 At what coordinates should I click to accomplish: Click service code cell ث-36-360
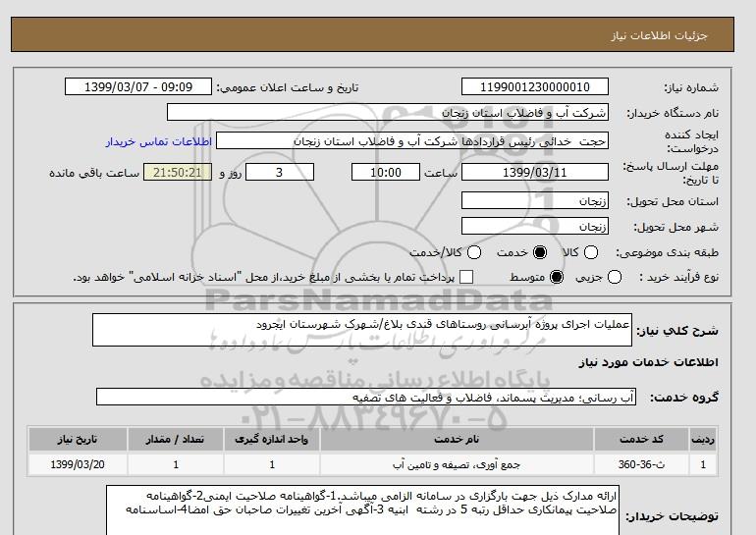[x=641, y=464]
